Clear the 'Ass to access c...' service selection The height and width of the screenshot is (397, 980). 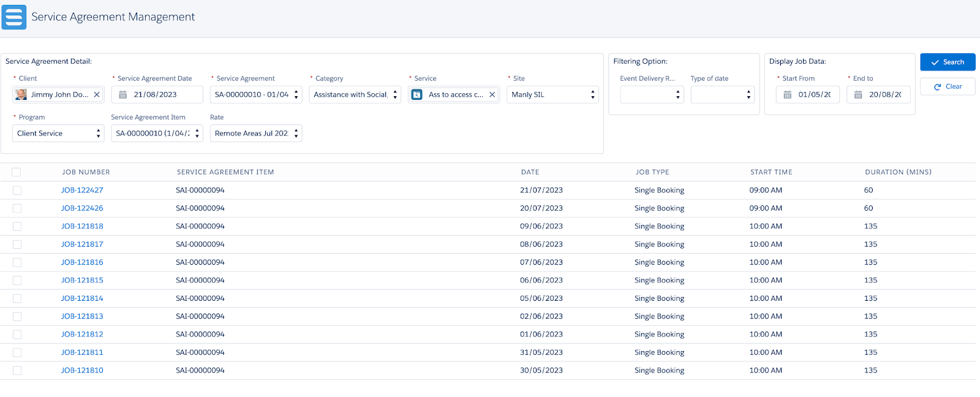tap(492, 95)
